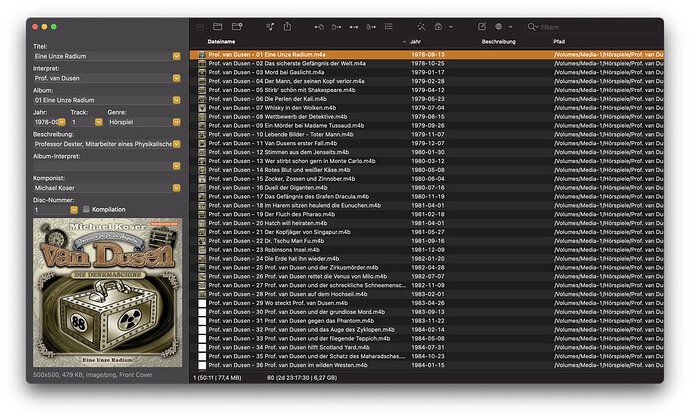Expand the Genre dropdown showing Hörspiel
This screenshot has height=418, width=690.
tap(176, 121)
